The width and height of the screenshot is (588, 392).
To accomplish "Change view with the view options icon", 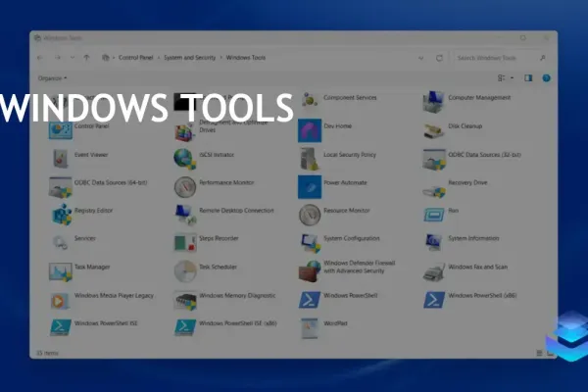I will pos(501,78).
